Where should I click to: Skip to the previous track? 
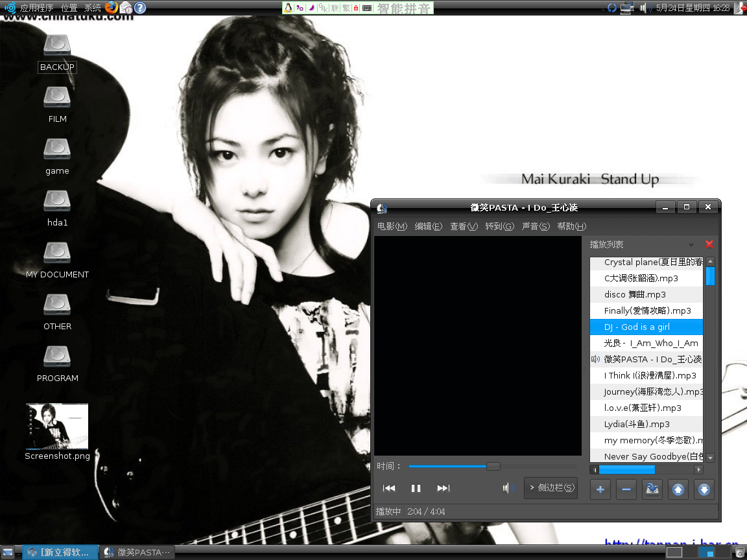[389, 488]
